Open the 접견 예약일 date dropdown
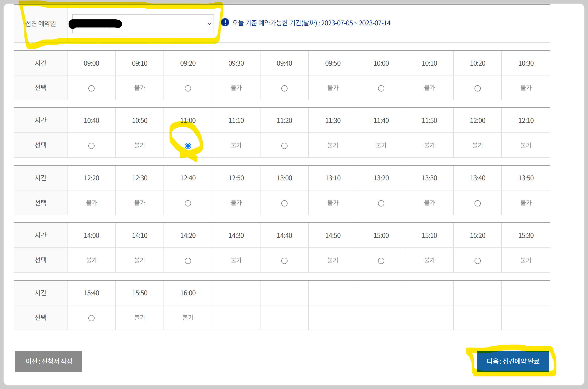588x389 pixels. point(143,23)
